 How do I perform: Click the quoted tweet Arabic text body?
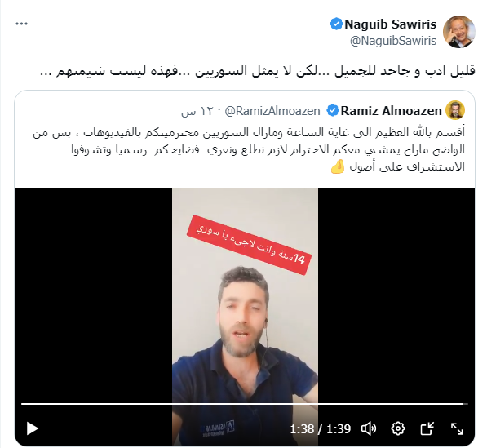(249, 150)
